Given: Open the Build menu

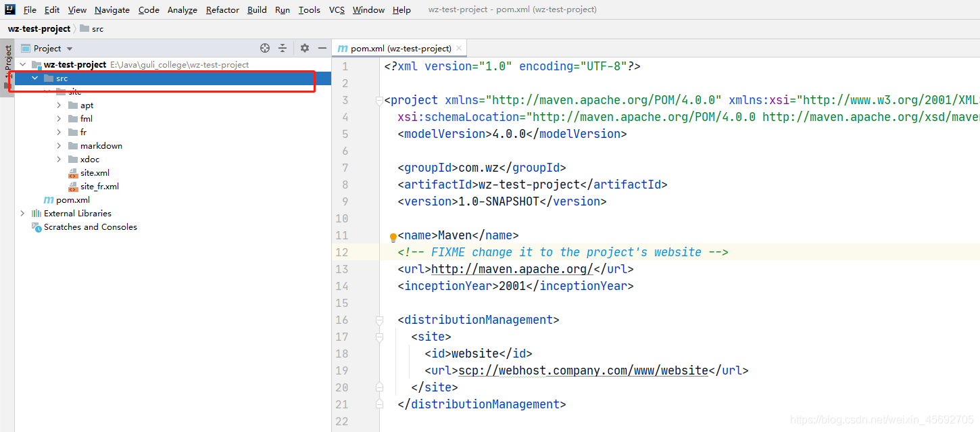Looking at the screenshot, I should [257, 9].
